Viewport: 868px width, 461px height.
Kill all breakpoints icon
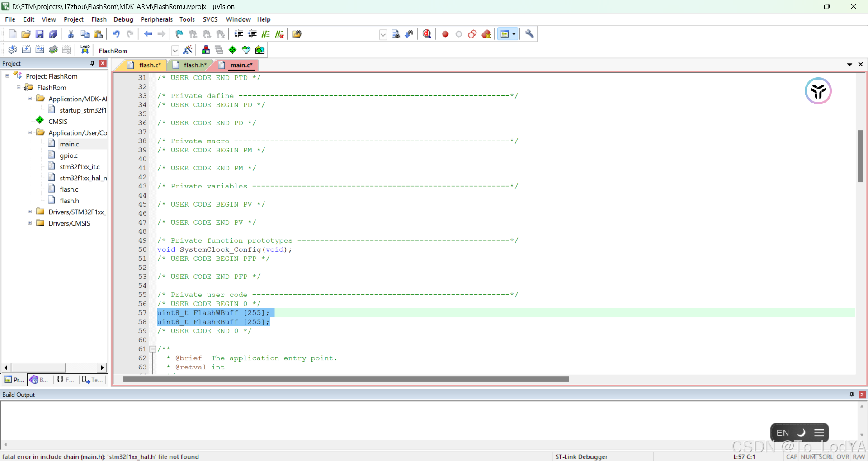(x=486, y=34)
